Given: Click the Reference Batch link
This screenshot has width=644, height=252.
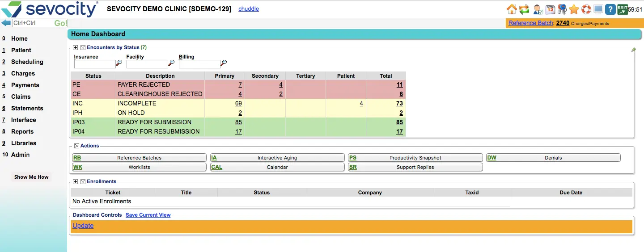Looking at the screenshot, I should coord(531,23).
